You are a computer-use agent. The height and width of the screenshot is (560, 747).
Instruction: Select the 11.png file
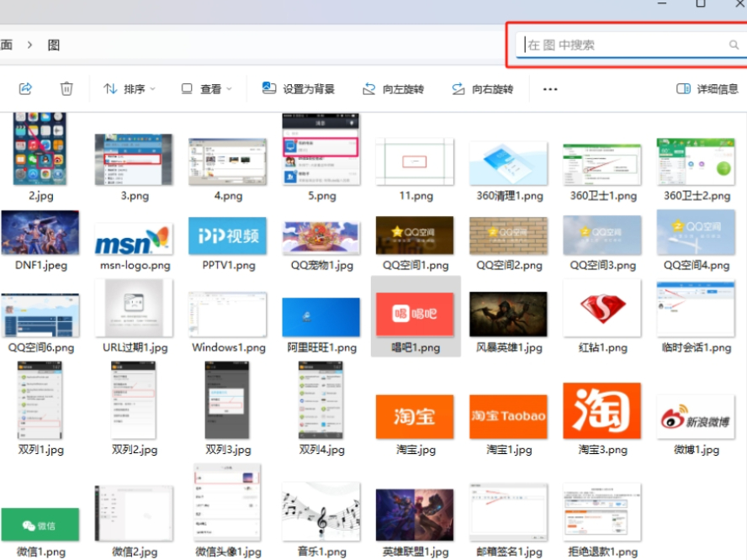[x=415, y=162]
